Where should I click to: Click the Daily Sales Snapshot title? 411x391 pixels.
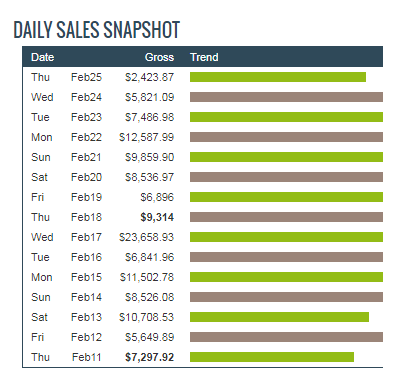(96, 29)
